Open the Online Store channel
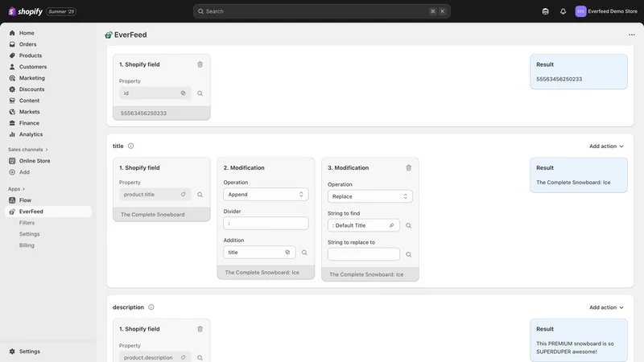Image resolution: width=644 pixels, height=362 pixels. click(x=35, y=161)
